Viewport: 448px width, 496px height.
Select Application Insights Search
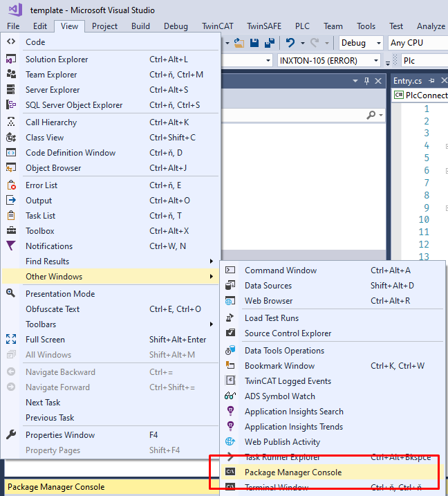coord(333,411)
